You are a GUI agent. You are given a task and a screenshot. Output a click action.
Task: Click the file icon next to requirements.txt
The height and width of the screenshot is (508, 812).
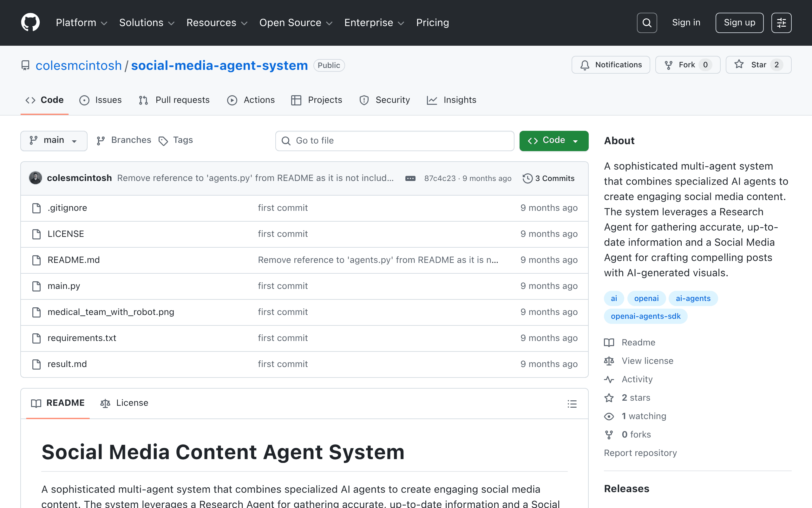pyautogui.click(x=36, y=338)
